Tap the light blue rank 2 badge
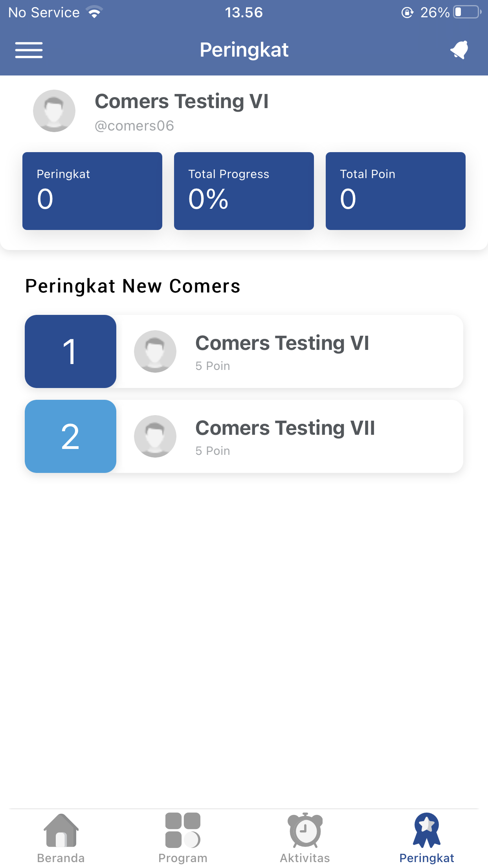Image resolution: width=488 pixels, height=868 pixels. pyautogui.click(x=70, y=436)
